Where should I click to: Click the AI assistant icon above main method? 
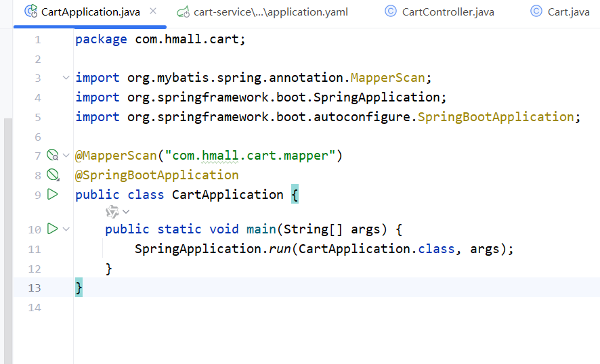pos(112,212)
